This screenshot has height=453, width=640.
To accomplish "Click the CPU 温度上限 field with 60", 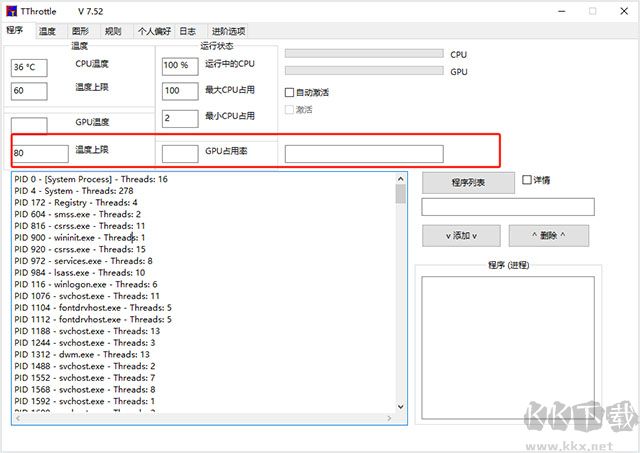I will [29, 91].
